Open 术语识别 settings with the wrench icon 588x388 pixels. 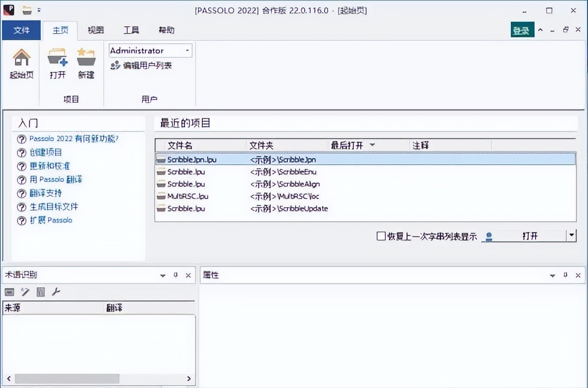(56, 292)
